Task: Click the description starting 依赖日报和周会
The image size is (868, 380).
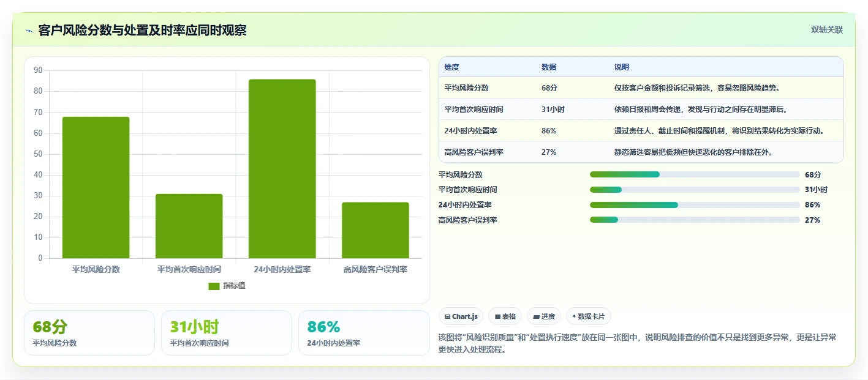Action: pos(701,109)
